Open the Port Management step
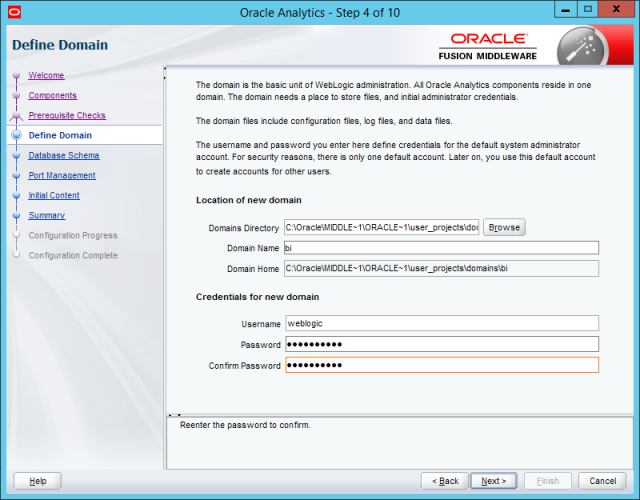This screenshot has width=640, height=500. point(62,176)
